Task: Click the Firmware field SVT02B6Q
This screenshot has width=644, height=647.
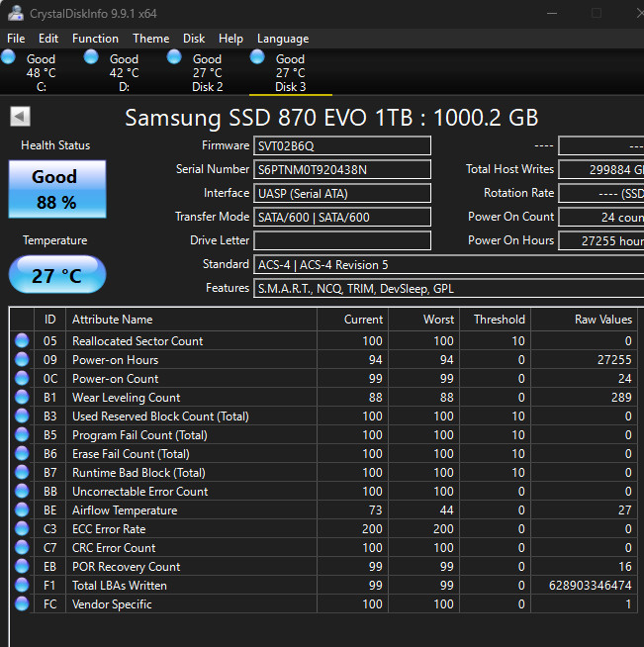Action: tap(342, 145)
